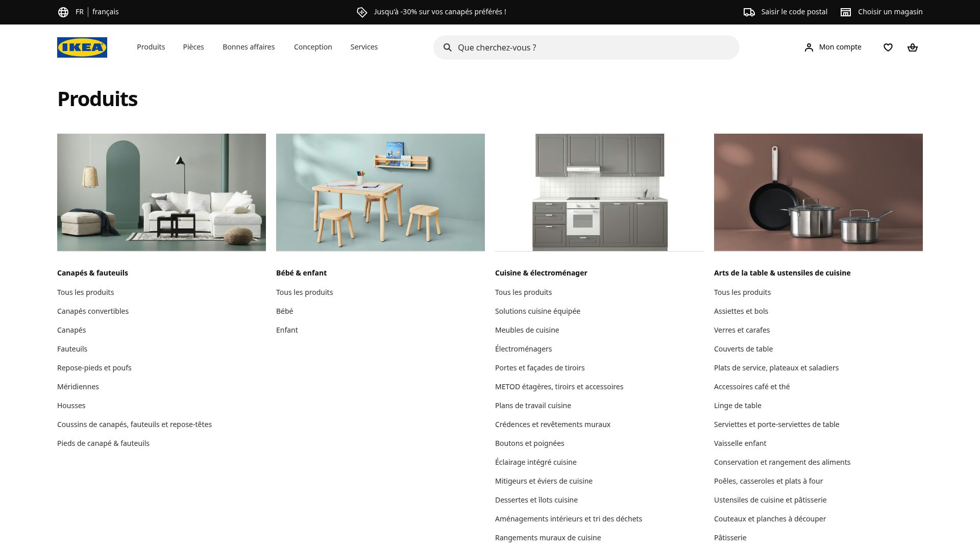Open the Services menu
Viewport: 980px width, 551px height.
pyautogui.click(x=364, y=47)
